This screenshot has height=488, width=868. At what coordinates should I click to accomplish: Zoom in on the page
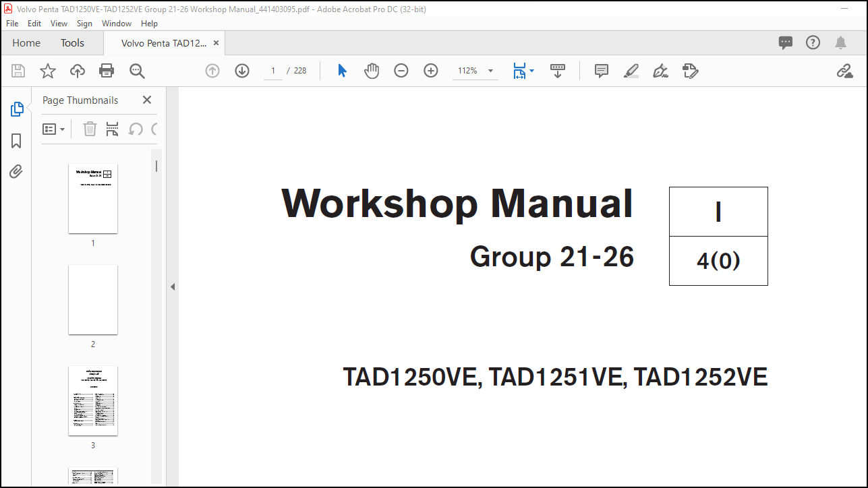pyautogui.click(x=431, y=71)
